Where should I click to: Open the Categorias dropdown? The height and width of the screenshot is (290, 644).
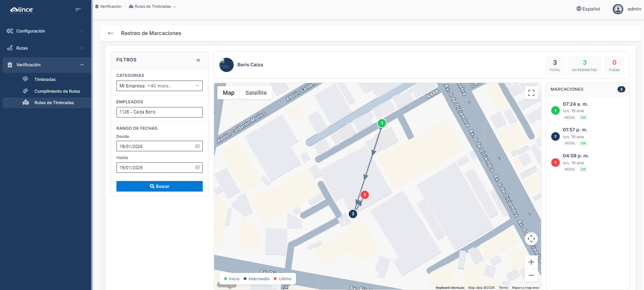pos(159,86)
